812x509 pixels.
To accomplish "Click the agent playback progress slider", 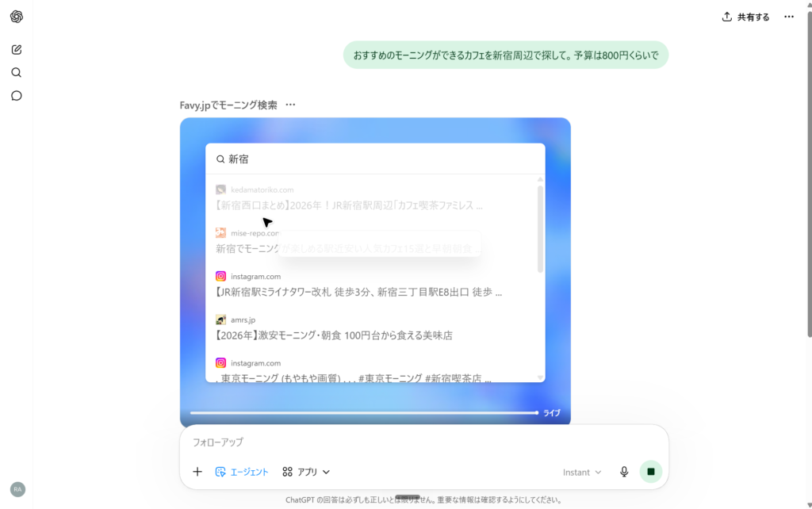I will click(x=364, y=413).
